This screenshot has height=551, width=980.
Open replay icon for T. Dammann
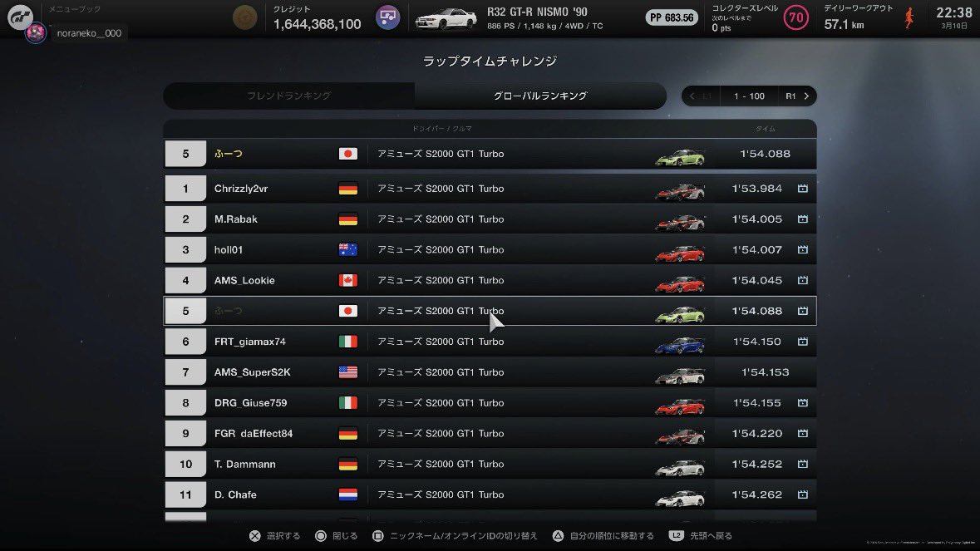click(802, 464)
